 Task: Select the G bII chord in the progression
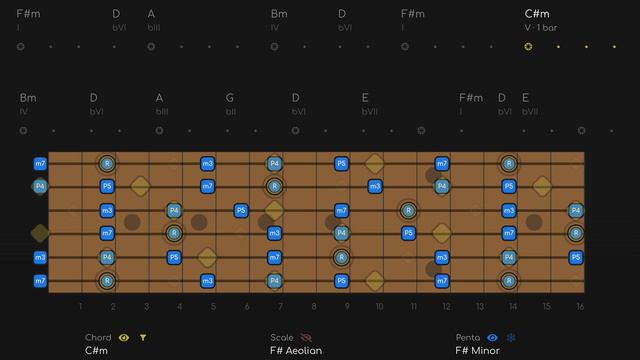click(x=230, y=98)
